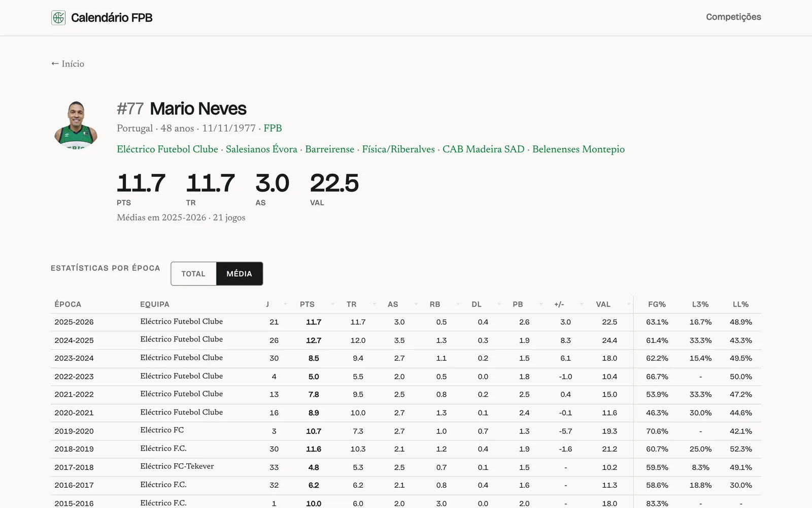Open Barreirense team link
Image resolution: width=812 pixels, height=508 pixels.
[x=329, y=149]
